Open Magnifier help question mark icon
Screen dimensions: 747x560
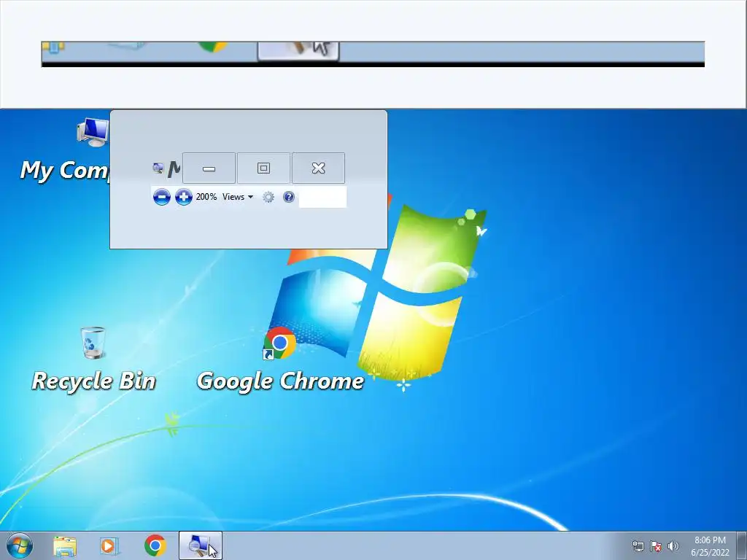coord(289,197)
